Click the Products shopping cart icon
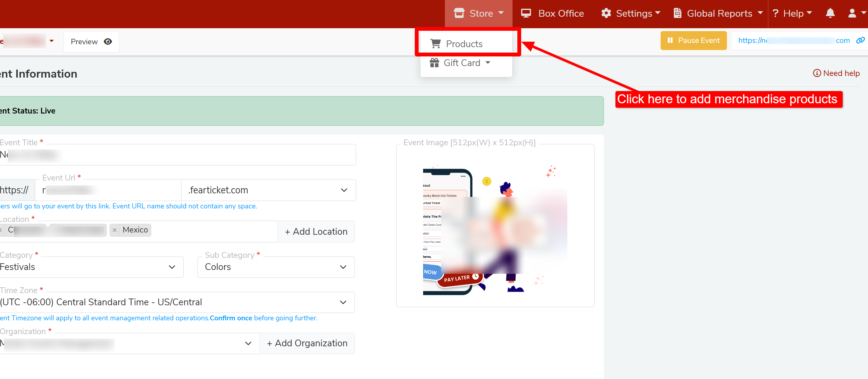This screenshot has width=868, height=379. [435, 44]
